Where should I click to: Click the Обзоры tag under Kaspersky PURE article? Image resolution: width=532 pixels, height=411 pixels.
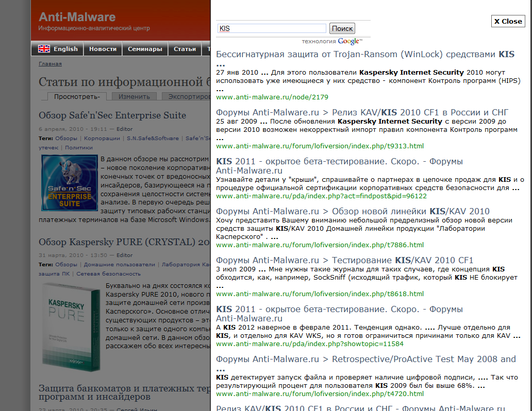[66, 265]
